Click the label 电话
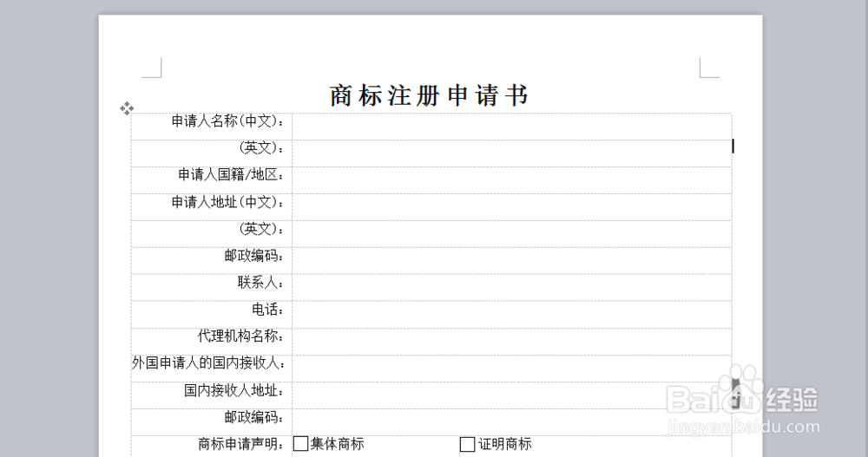 pyautogui.click(x=268, y=310)
